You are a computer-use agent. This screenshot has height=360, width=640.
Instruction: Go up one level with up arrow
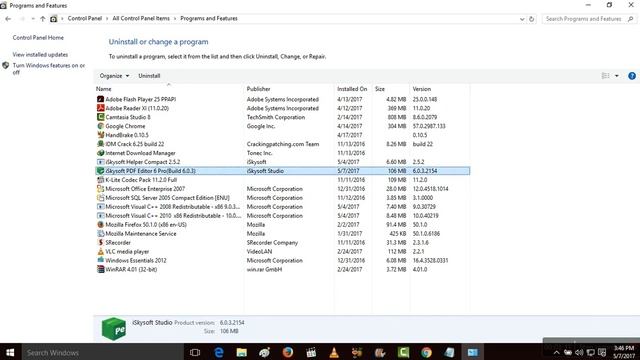coord(42,19)
